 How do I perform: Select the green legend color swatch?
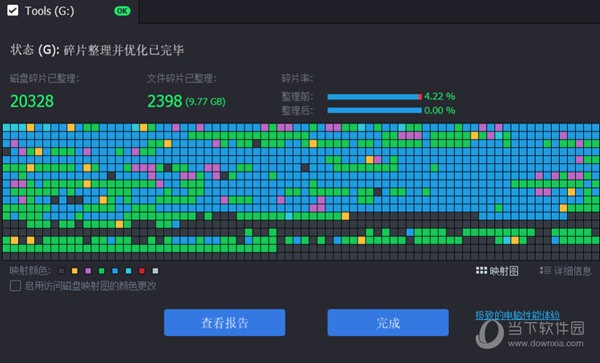click(101, 271)
